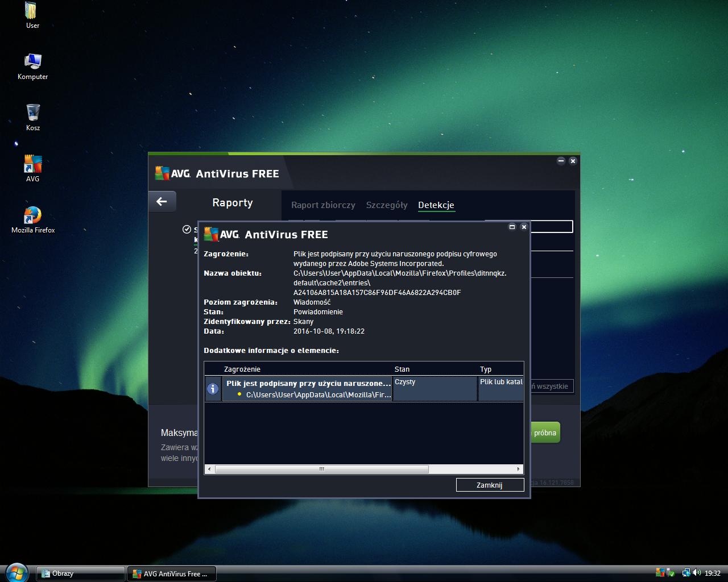Click the yellow bullet beside the file path
This screenshot has height=582, width=728.
point(239,394)
